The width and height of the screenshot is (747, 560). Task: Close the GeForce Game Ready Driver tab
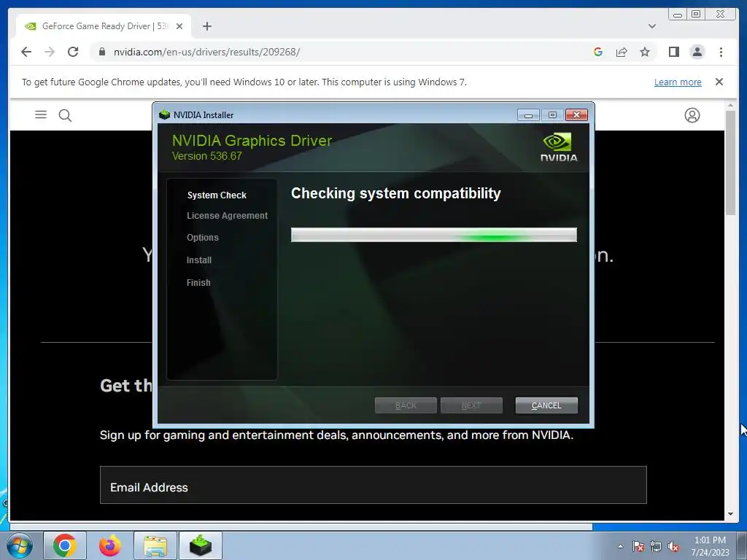[179, 26]
